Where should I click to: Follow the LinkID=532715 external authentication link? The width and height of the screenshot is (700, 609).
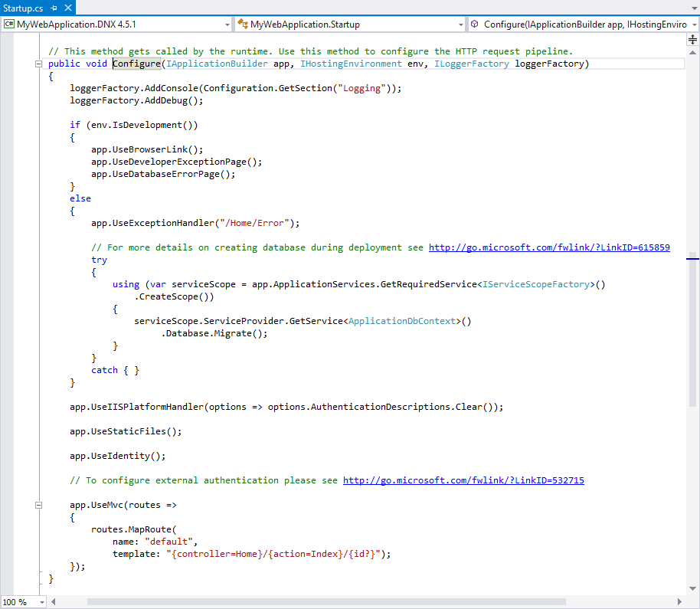point(463,480)
